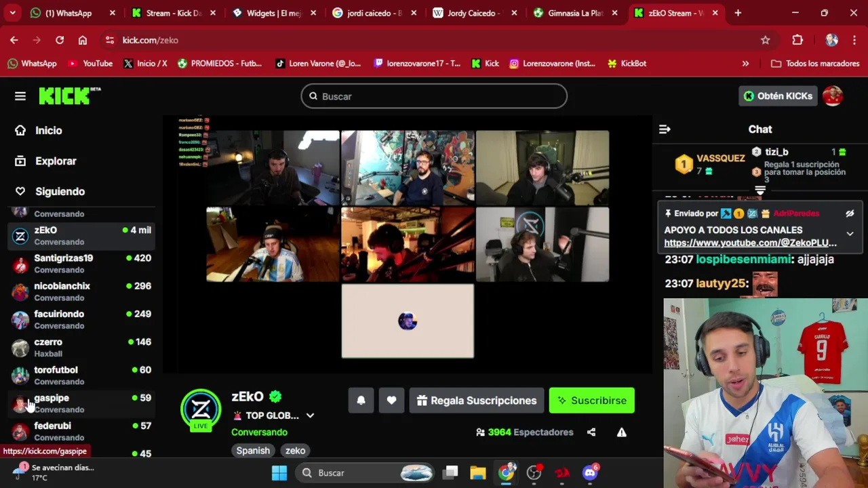Select czerro Haxball channel in sidebar

(81, 348)
